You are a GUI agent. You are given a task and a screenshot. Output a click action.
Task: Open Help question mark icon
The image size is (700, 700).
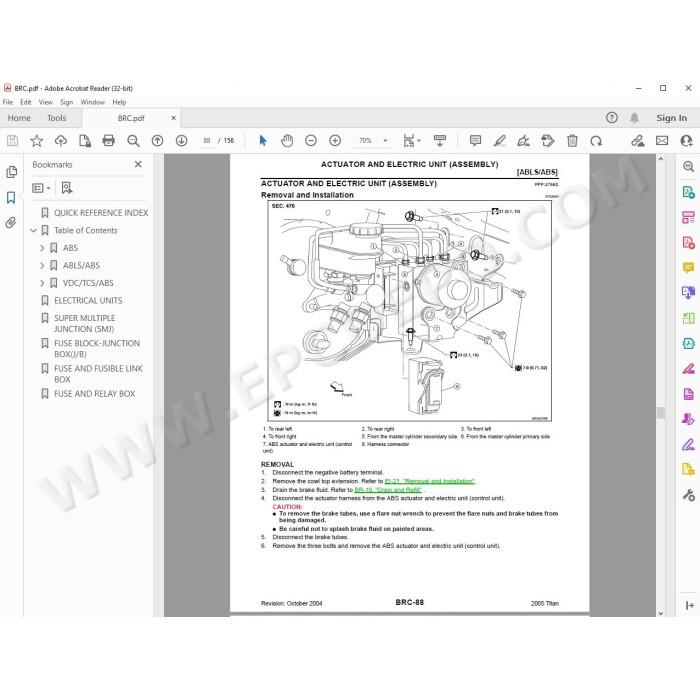click(612, 118)
